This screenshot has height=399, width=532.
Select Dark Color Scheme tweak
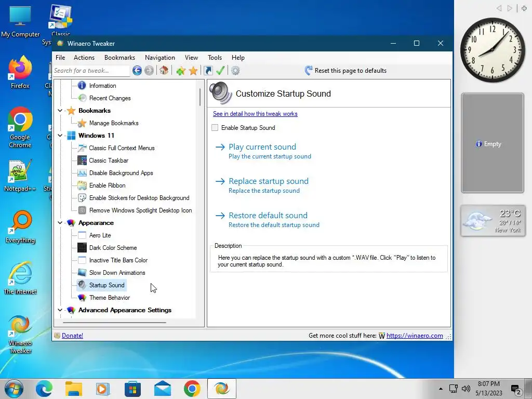(x=113, y=248)
